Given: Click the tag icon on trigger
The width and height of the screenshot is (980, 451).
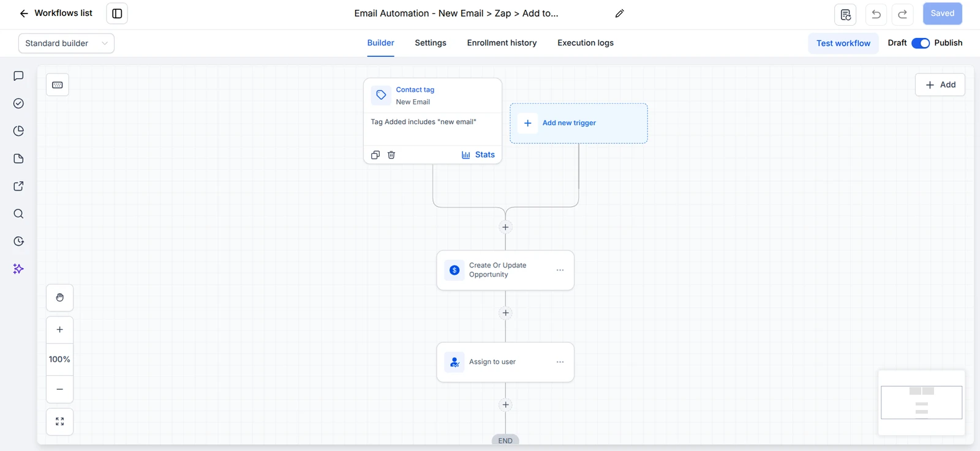Looking at the screenshot, I should coord(381,95).
